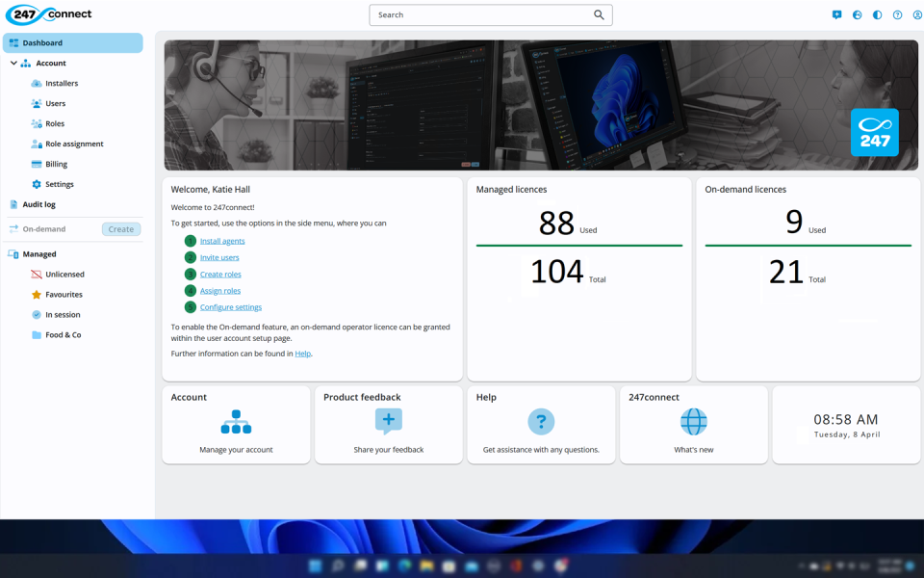Viewport: 924px width, 578px height.
Task: Click the Install agents link
Action: click(x=222, y=241)
